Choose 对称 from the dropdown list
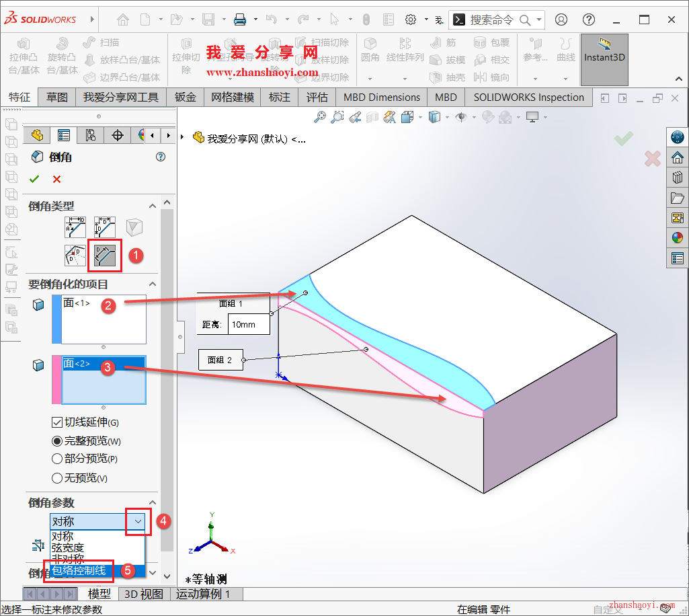689x616 pixels. point(97,537)
